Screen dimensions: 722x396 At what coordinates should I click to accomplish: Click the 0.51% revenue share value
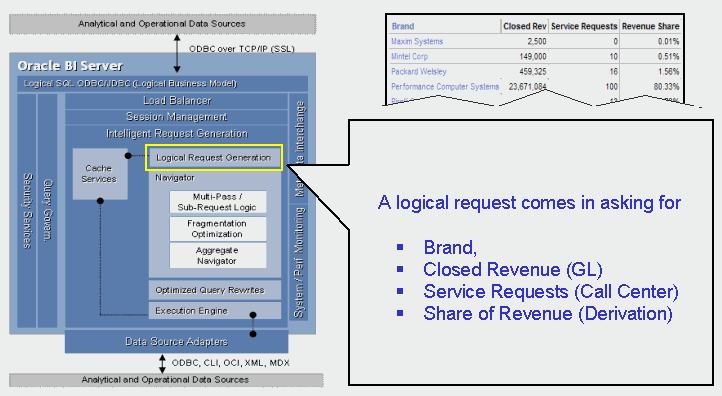(x=668, y=57)
